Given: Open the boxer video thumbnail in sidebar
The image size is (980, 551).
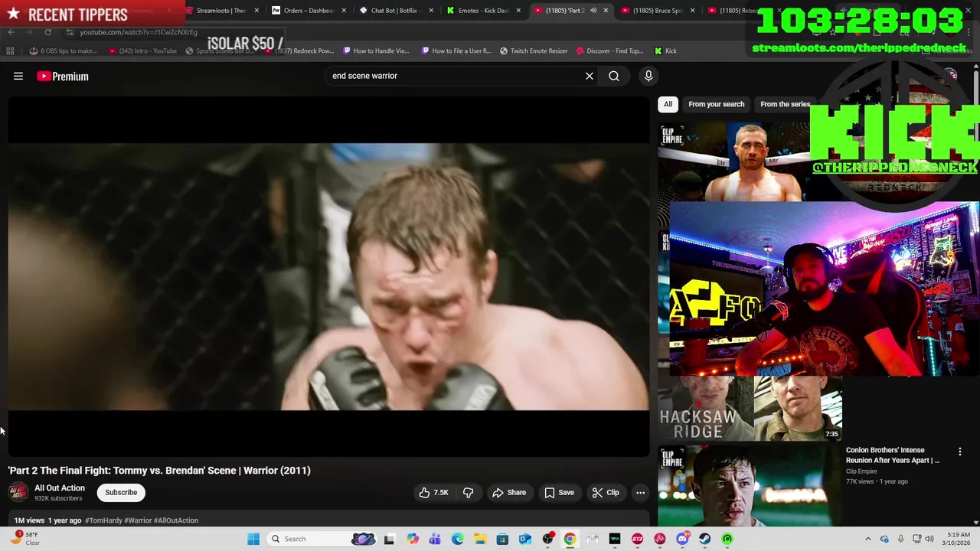Looking at the screenshot, I should pyautogui.click(x=733, y=161).
